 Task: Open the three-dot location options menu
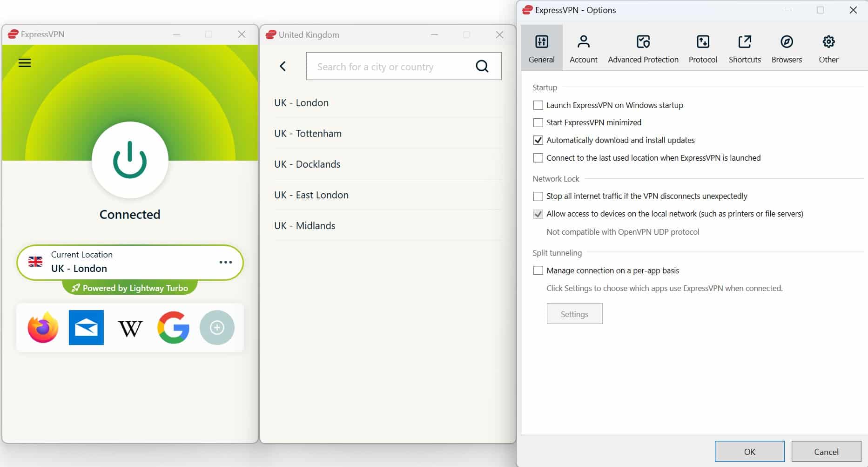point(226,262)
